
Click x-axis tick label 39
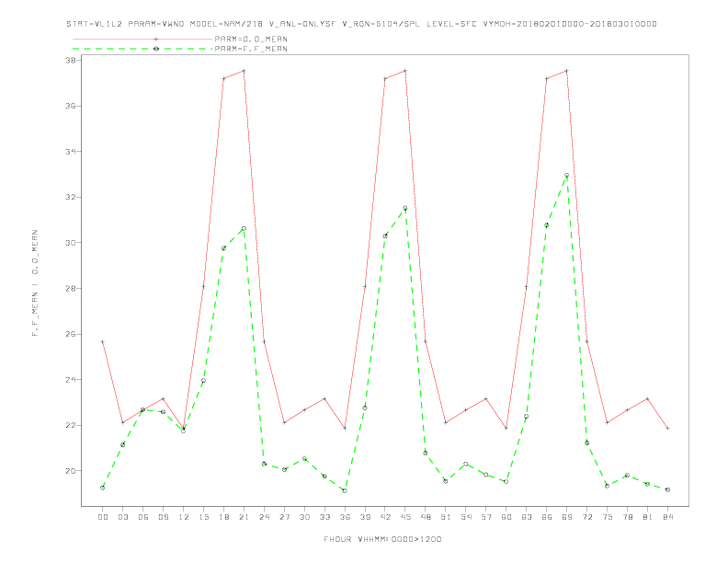point(366,517)
